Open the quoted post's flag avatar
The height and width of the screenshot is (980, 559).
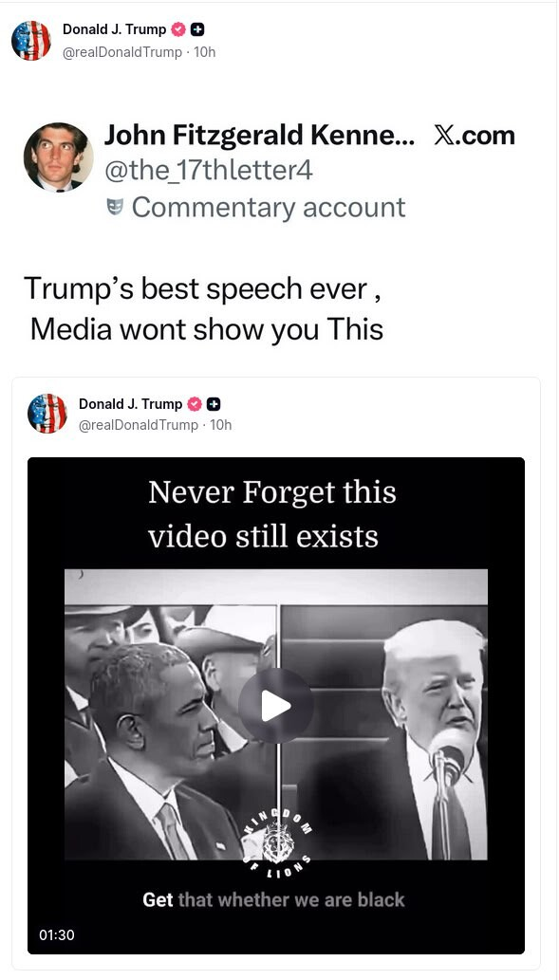coord(47,413)
